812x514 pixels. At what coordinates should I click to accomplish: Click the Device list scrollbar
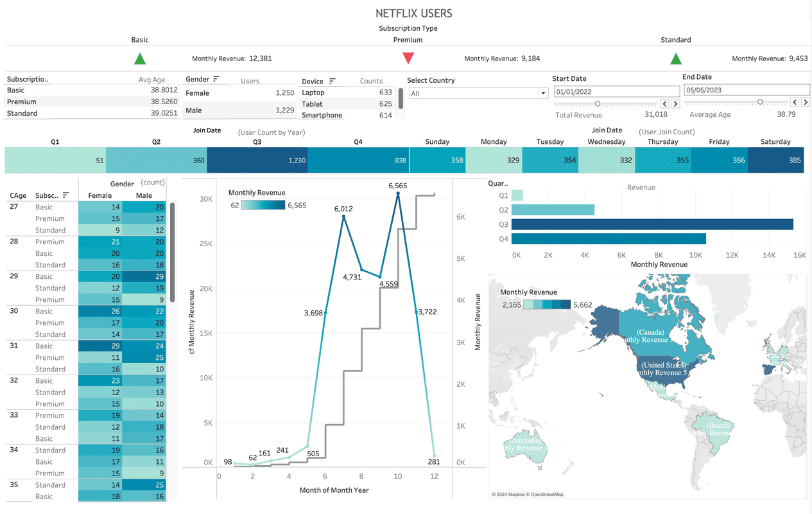(401, 98)
